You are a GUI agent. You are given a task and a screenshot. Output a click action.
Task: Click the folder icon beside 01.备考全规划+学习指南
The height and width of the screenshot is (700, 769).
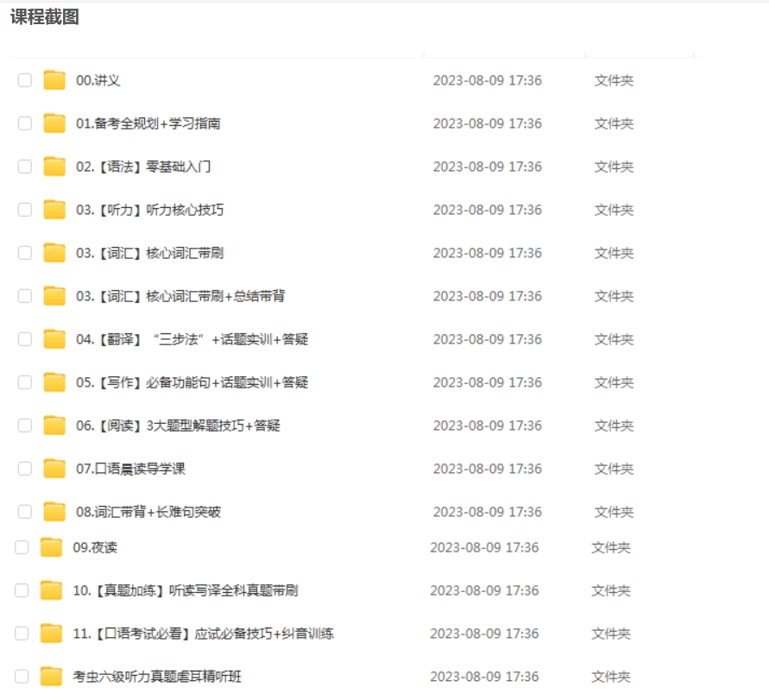[54, 123]
